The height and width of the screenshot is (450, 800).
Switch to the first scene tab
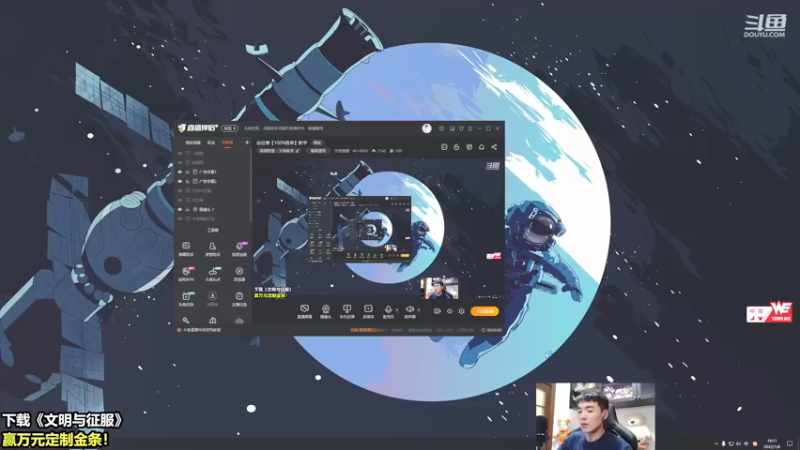pos(193,143)
